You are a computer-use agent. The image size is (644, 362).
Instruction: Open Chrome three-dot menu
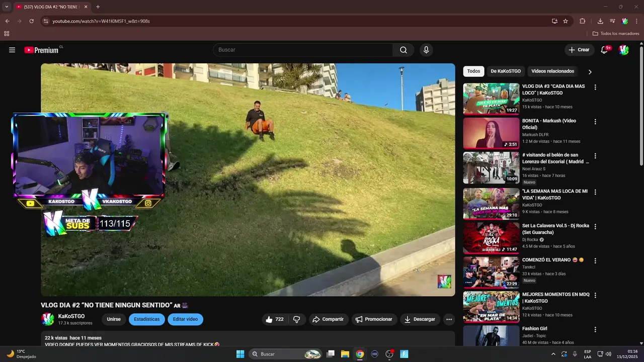[637, 21]
